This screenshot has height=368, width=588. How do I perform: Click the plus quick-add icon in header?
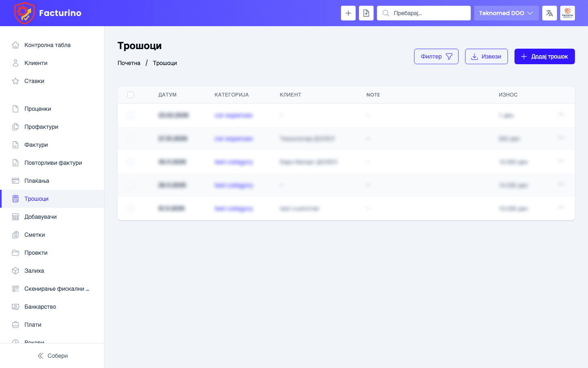[x=348, y=13]
